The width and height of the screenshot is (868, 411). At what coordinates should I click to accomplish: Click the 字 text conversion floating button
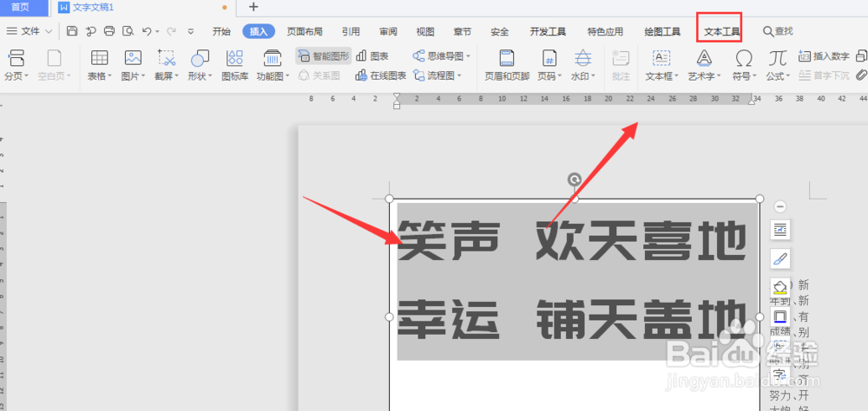tap(780, 375)
